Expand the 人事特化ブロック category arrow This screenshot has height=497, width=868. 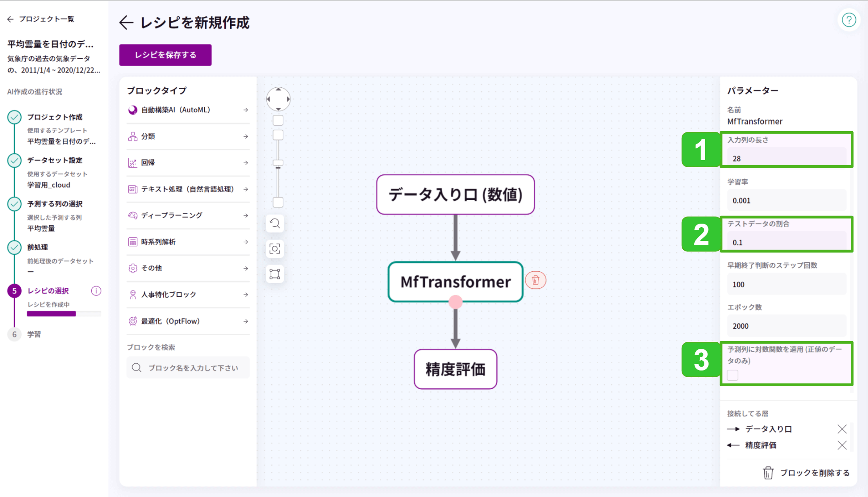[x=246, y=295]
